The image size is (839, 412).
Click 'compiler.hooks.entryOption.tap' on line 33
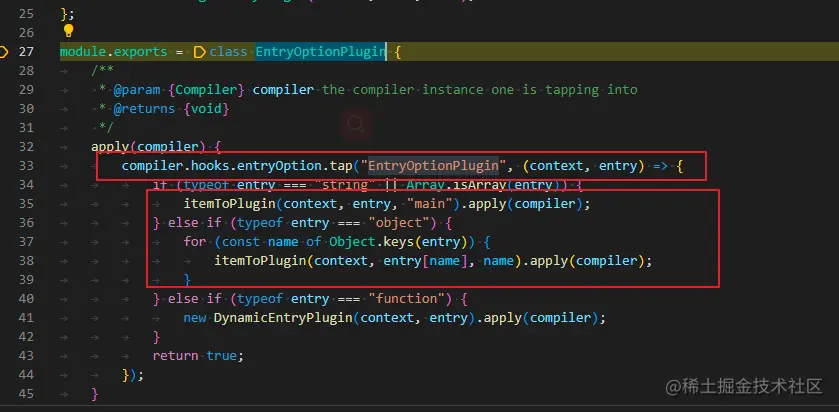click(x=237, y=166)
